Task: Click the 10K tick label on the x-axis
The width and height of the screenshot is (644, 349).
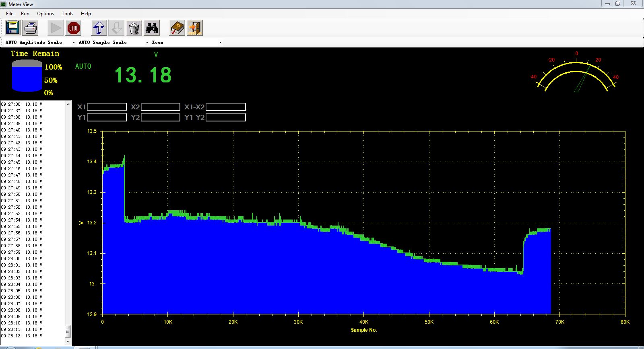Action: coord(168,322)
